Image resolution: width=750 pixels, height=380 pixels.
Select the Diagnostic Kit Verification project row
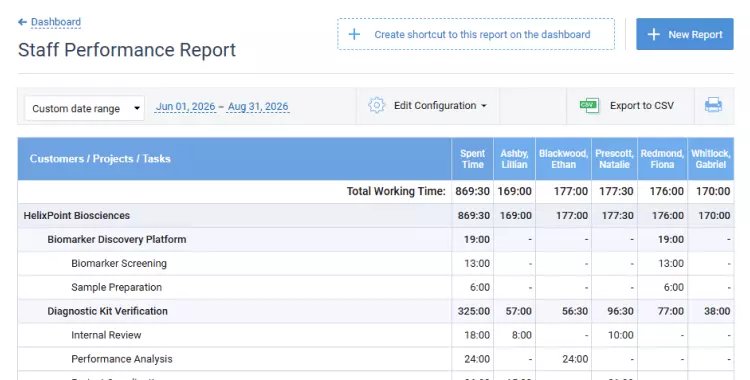[x=375, y=311]
